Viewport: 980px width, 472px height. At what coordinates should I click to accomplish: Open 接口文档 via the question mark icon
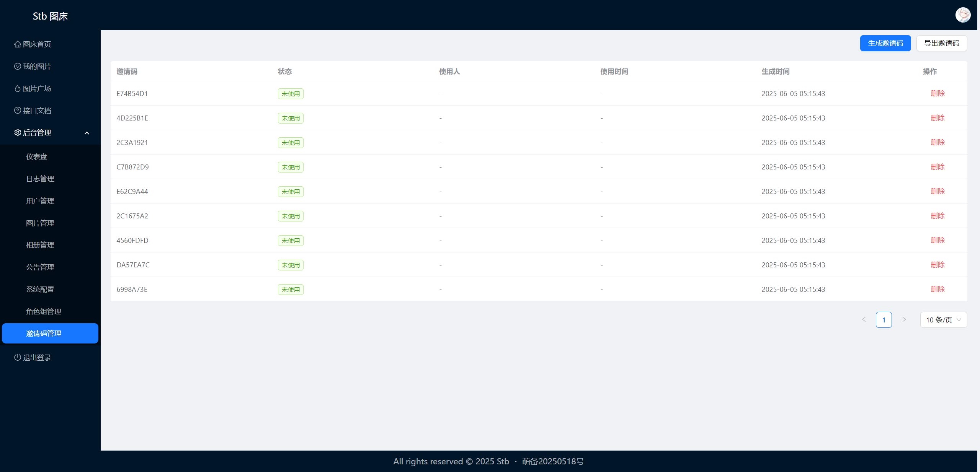tap(17, 111)
